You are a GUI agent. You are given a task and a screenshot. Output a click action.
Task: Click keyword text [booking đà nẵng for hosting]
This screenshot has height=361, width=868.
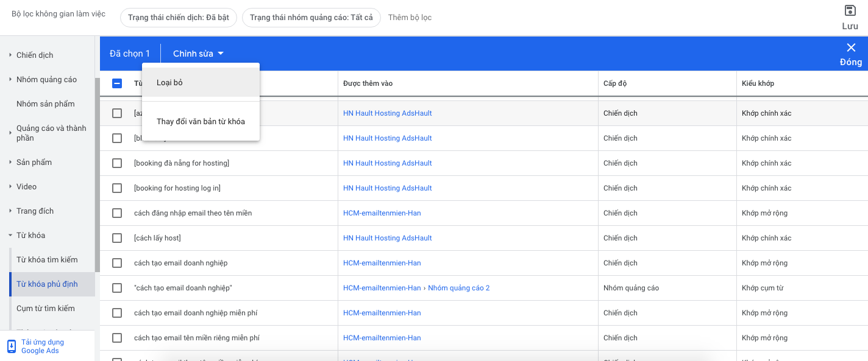click(182, 163)
